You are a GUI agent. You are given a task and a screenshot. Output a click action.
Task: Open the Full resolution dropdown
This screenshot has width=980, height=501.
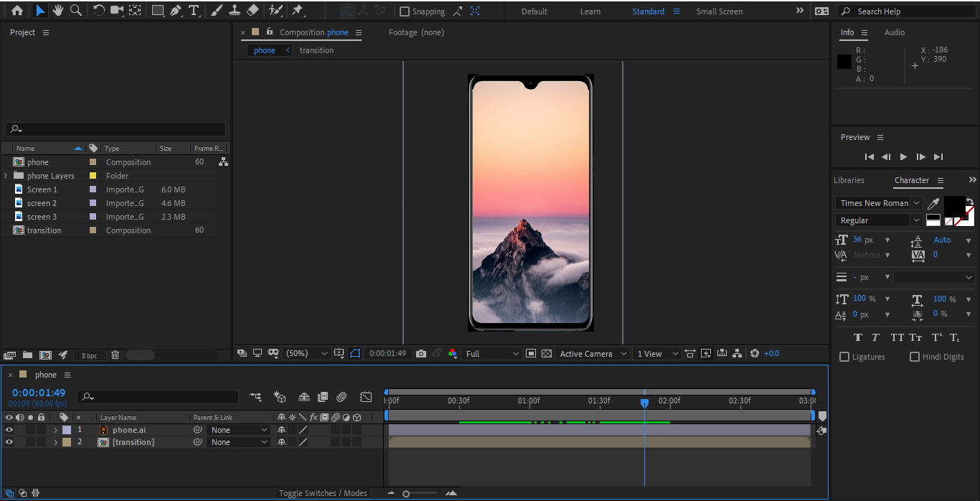492,354
